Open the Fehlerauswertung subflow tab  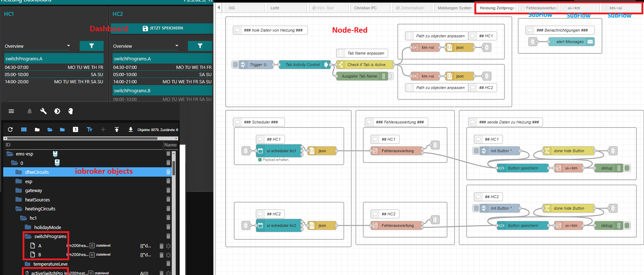click(538, 8)
